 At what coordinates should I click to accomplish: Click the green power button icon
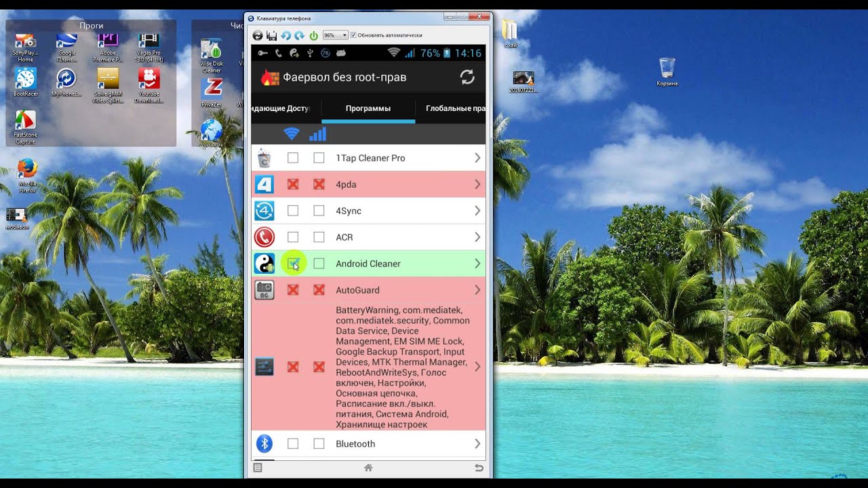(x=313, y=35)
